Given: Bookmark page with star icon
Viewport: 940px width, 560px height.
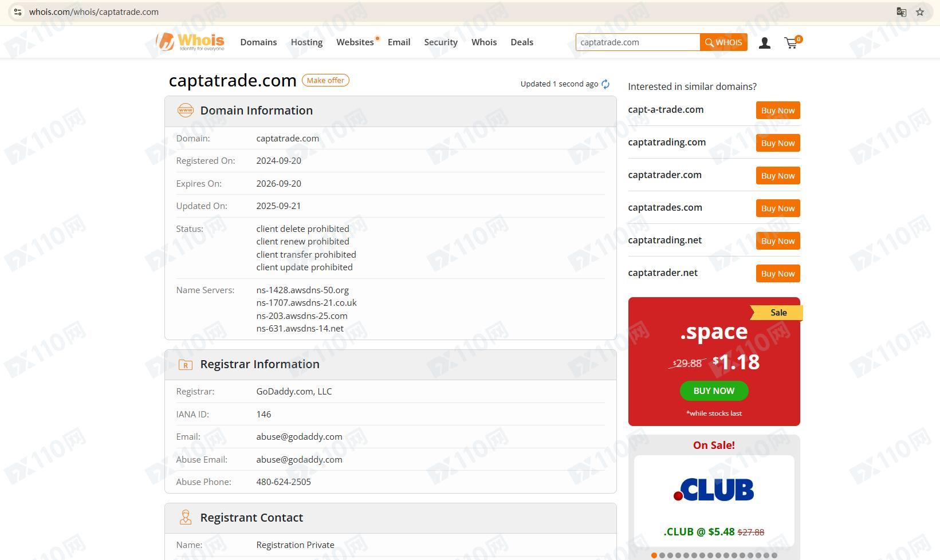Looking at the screenshot, I should [920, 12].
